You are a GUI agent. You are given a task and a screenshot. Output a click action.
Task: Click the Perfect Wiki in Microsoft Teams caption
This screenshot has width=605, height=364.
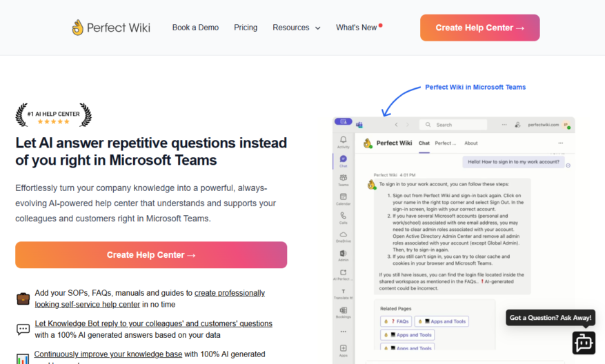(x=475, y=87)
